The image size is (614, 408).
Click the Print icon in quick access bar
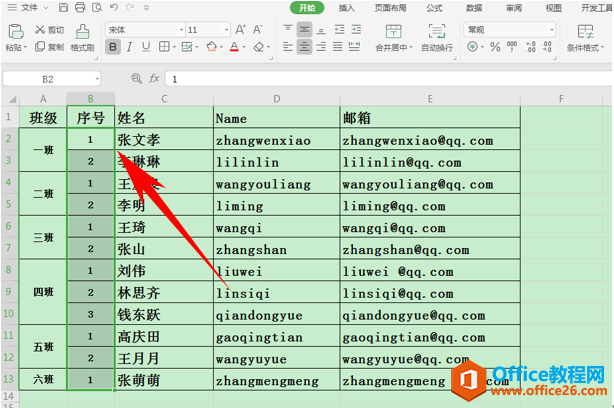point(80,7)
